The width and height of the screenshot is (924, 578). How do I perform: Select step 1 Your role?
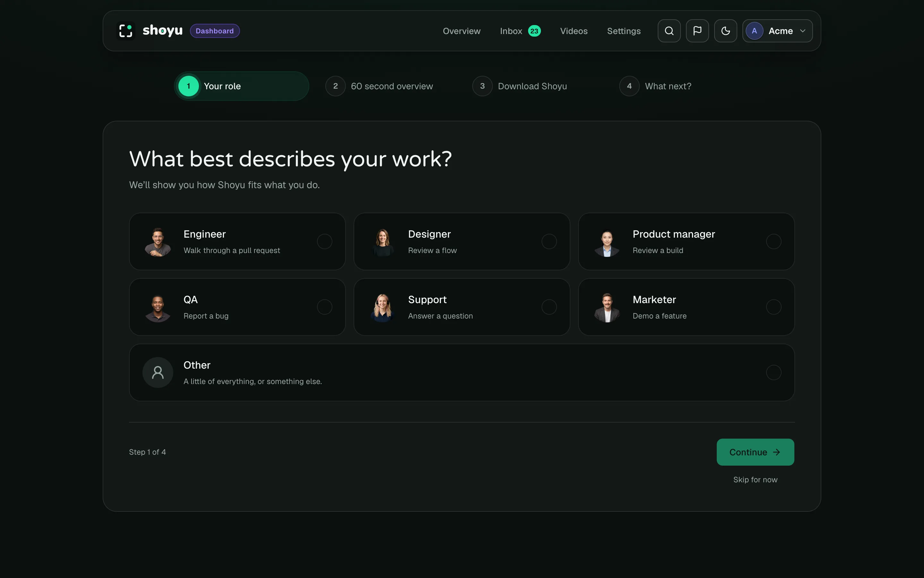pos(242,86)
